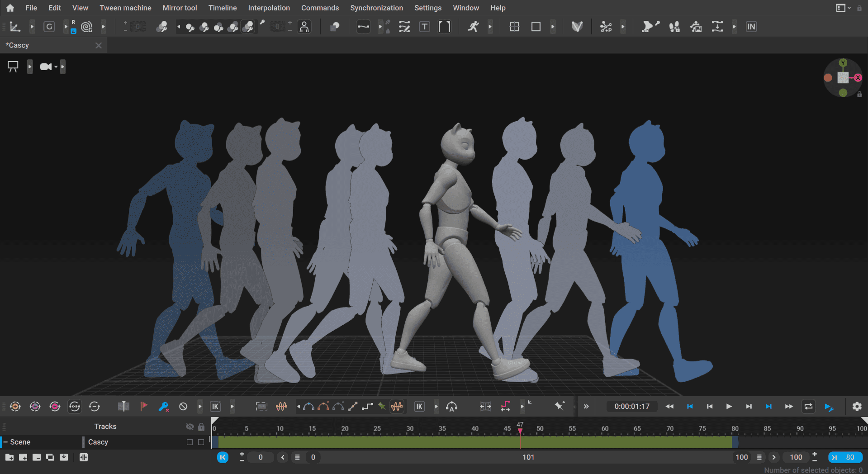Click the Home icon at top left
The height and width of the screenshot is (474, 868).
click(x=9, y=8)
